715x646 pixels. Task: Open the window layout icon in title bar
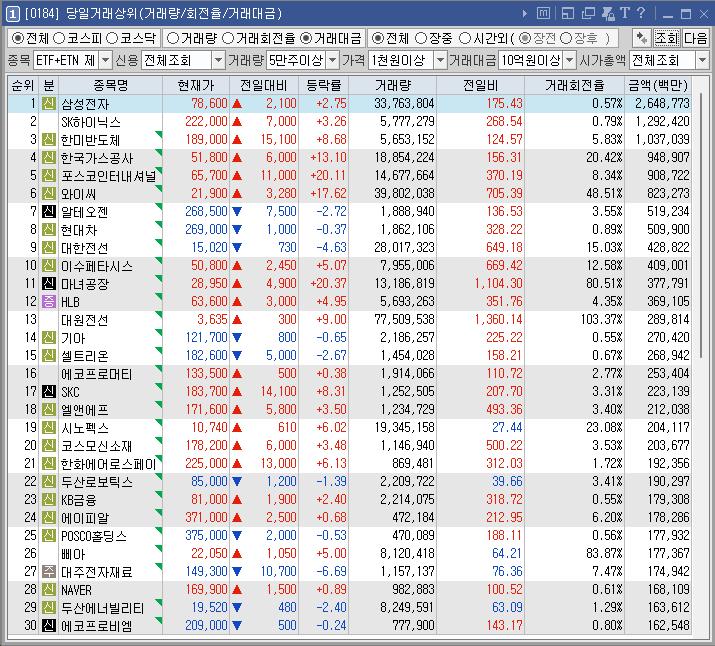point(568,13)
